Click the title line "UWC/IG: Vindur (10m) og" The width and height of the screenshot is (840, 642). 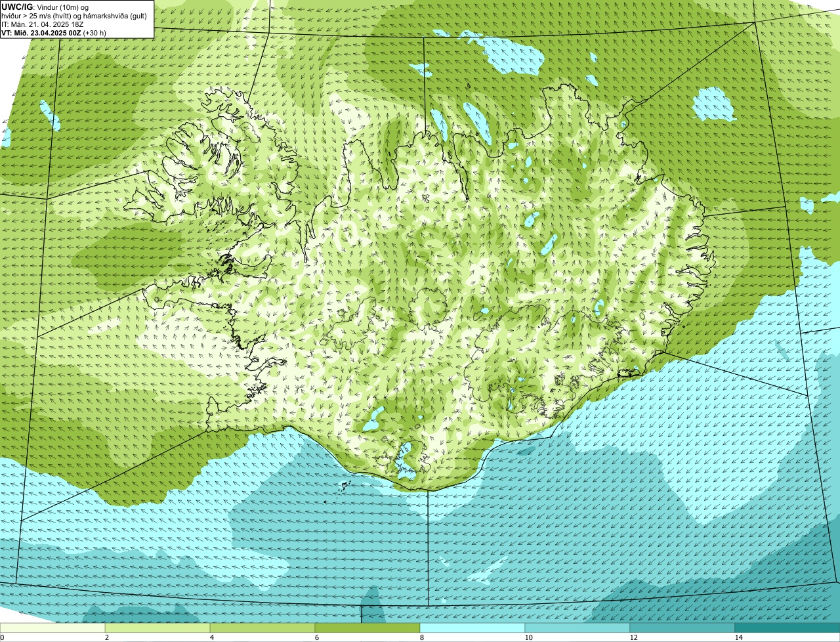pyautogui.click(x=45, y=7)
